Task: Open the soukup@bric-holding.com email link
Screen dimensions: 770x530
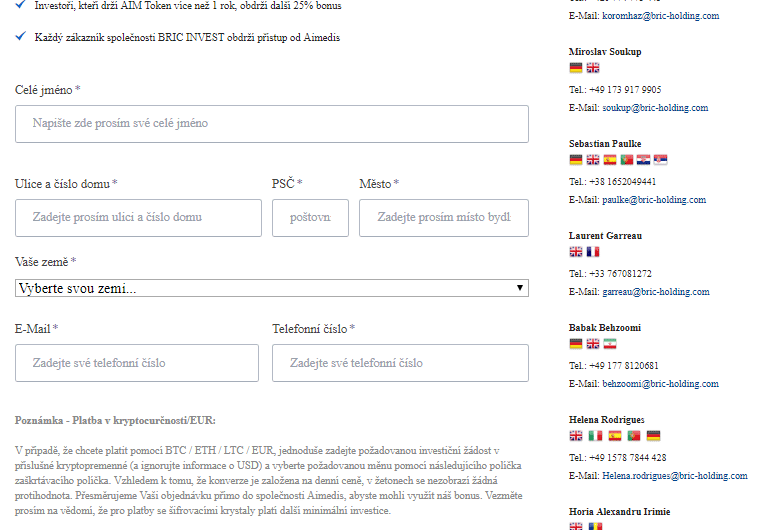Action: [x=654, y=108]
